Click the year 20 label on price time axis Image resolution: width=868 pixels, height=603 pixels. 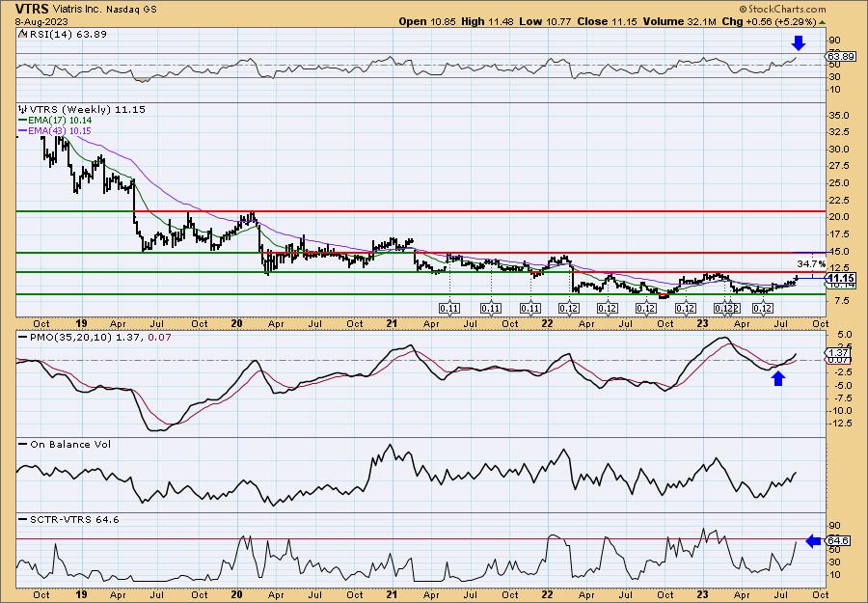pos(237,323)
